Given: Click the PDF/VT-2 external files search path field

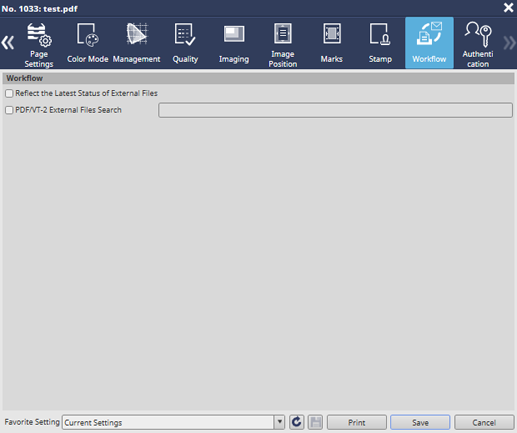Looking at the screenshot, I should [x=335, y=110].
